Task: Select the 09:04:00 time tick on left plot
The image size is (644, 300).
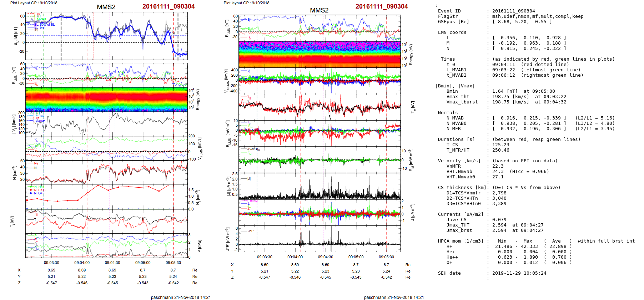Action: point(82,263)
